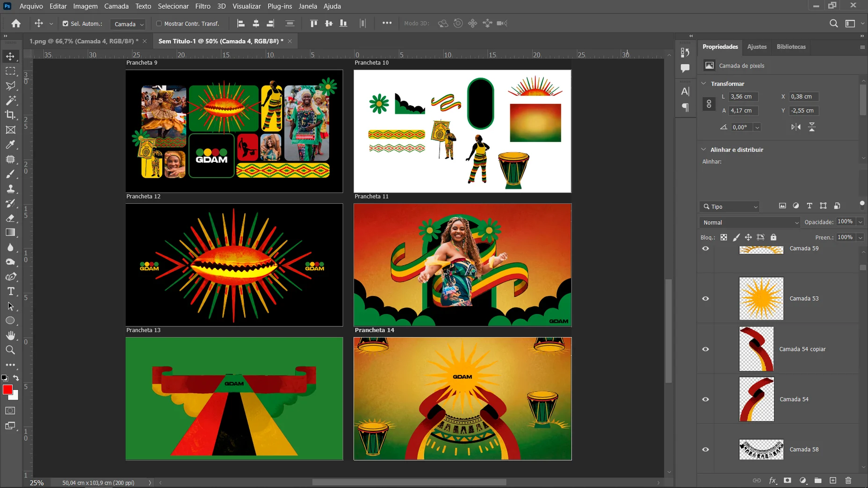Select the Eyedropper tool
868x488 pixels.
pyautogui.click(x=10, y=144)
